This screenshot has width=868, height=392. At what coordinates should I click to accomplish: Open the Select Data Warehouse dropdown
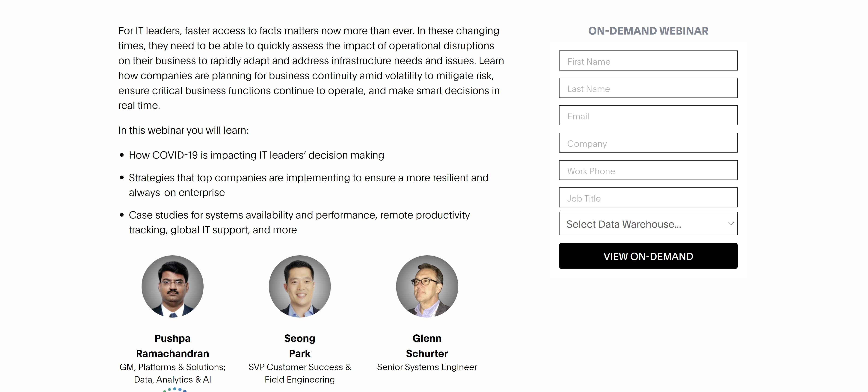click(x=648, y=224)
